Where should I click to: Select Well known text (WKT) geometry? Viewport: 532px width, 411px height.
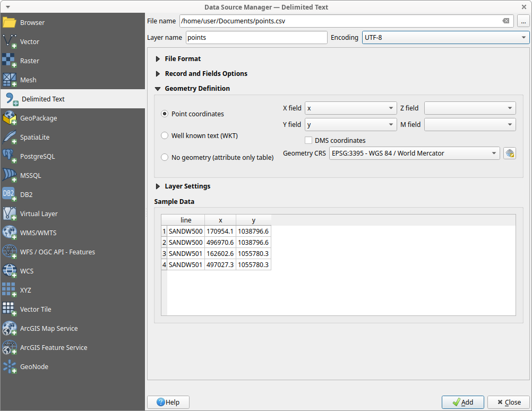coord(165,135)
